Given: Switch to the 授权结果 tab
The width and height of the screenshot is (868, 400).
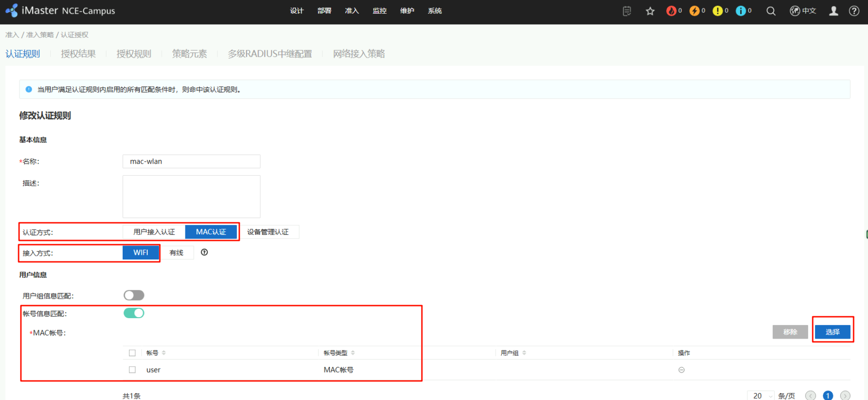Looking at the screenshot, I should [78, 54].
